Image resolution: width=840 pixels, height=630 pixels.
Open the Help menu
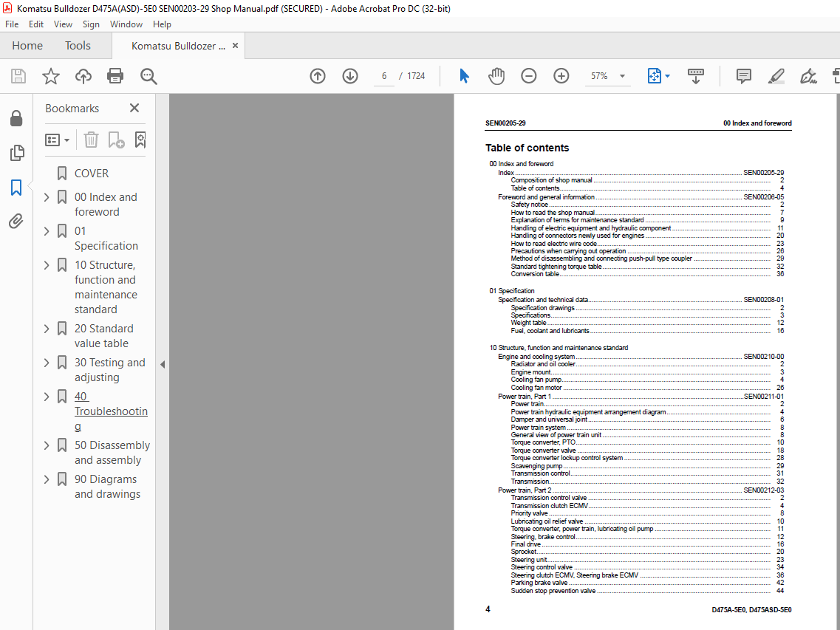pos(162,24)
